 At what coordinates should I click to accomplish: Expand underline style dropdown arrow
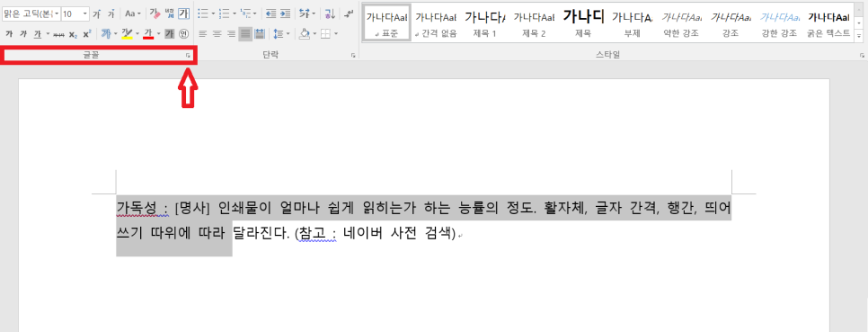(48, 34)
